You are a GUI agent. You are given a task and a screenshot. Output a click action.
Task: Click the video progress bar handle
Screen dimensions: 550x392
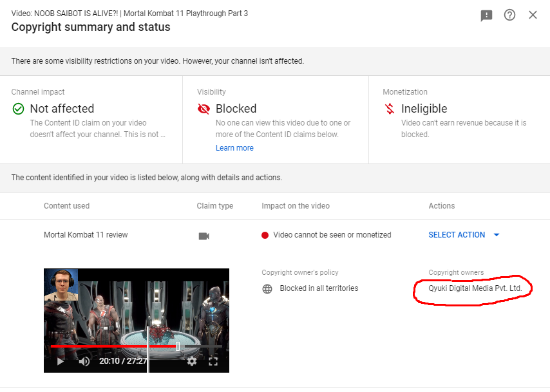(x=178, y=346)
